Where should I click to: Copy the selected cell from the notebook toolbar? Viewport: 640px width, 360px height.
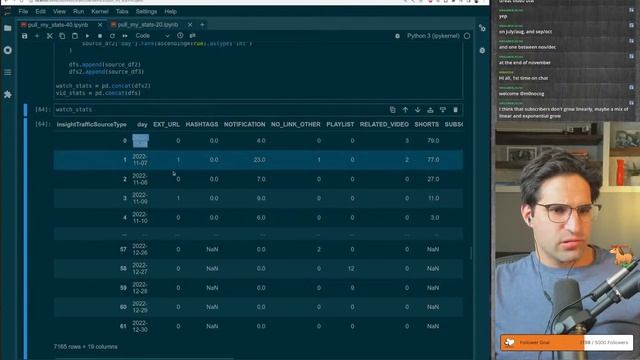pyautogui.click(x=62, y=36)
